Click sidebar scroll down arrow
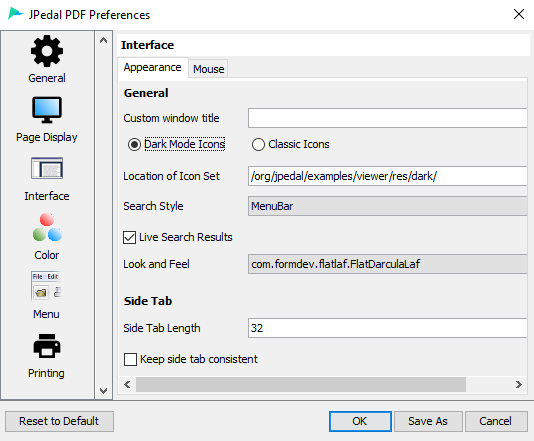 pos(104,391)
